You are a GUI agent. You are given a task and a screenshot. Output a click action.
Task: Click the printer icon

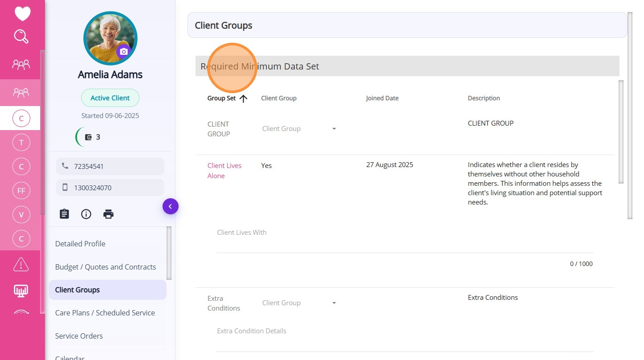point(108,214)
